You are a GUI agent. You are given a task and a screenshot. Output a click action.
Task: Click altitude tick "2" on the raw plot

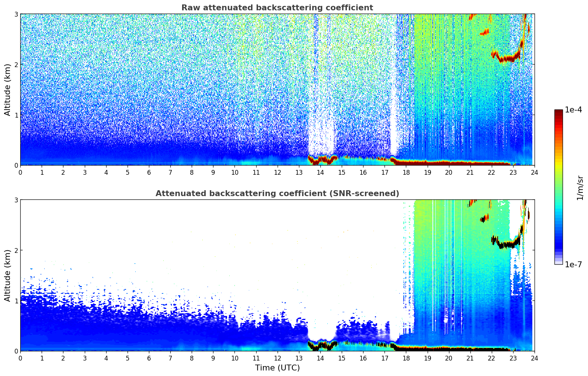[x=16, y=65]
